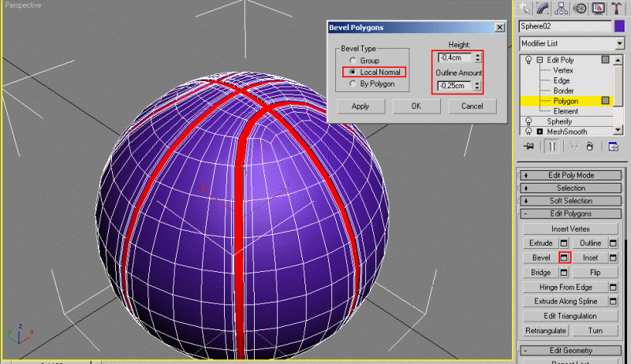Select Group bevel type radio button

pos(353,60)
